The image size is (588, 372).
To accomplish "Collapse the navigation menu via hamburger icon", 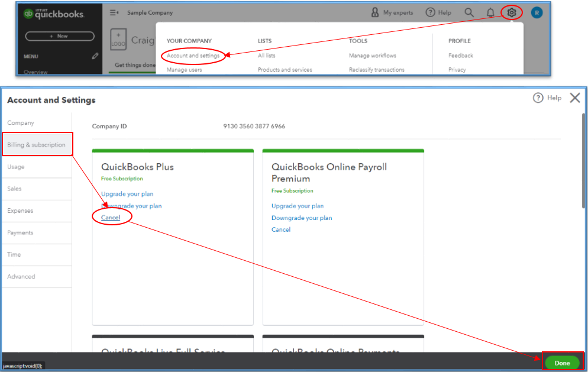I will (114, 13).
